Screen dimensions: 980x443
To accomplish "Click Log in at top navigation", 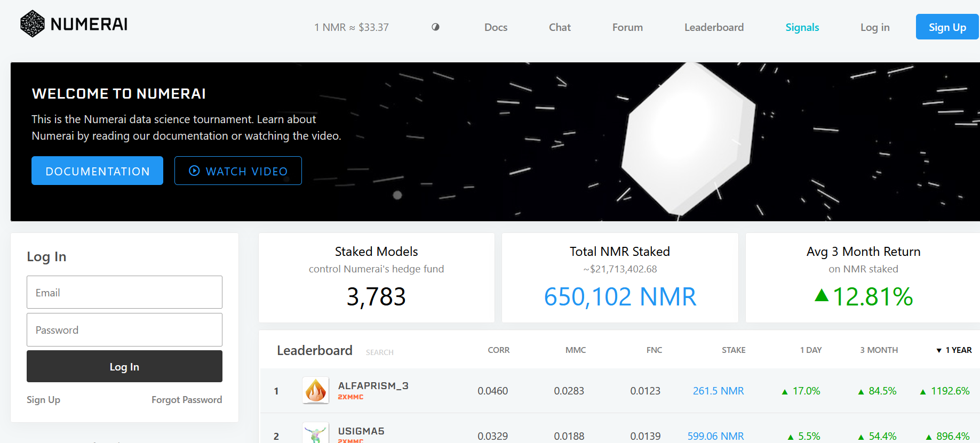I will (875, 27).
